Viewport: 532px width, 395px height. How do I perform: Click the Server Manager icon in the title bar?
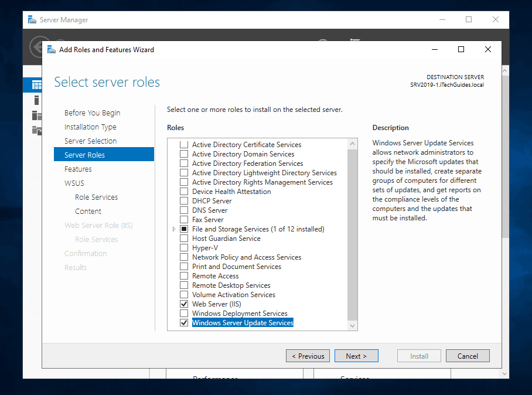click(31, 19)
